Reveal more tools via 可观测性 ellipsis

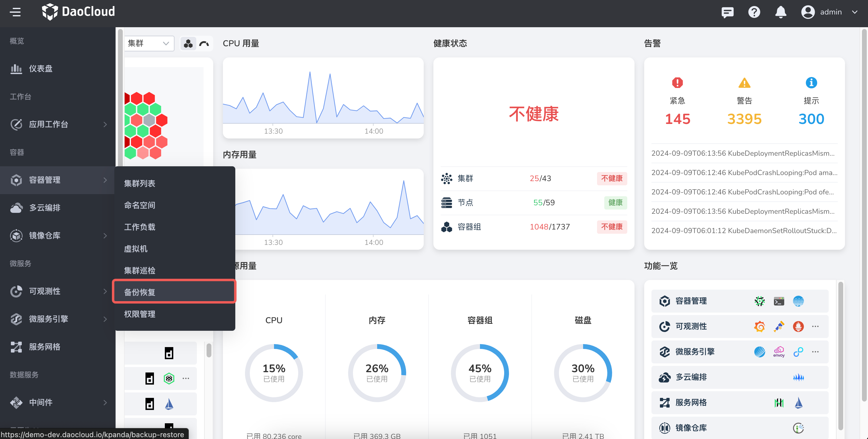tap(816, 326)
